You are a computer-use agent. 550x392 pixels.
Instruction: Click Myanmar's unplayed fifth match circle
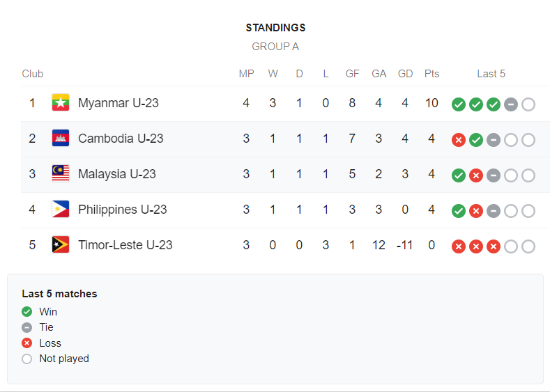pyautogui.click(x=528, y=104)
